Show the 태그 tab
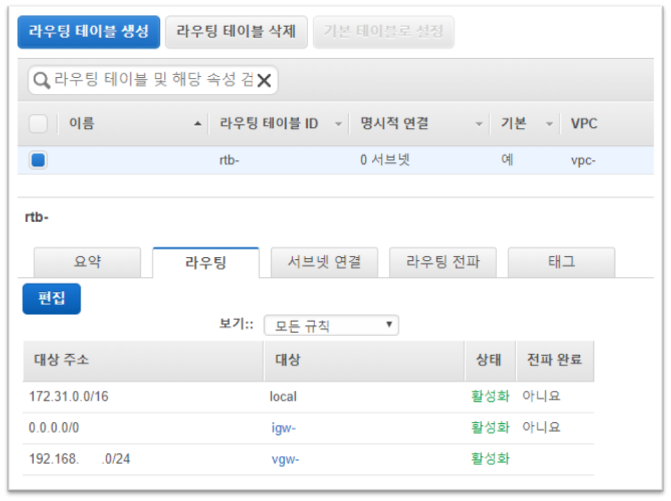The height and width of the screenshot is (501, 671). point(561,262)
